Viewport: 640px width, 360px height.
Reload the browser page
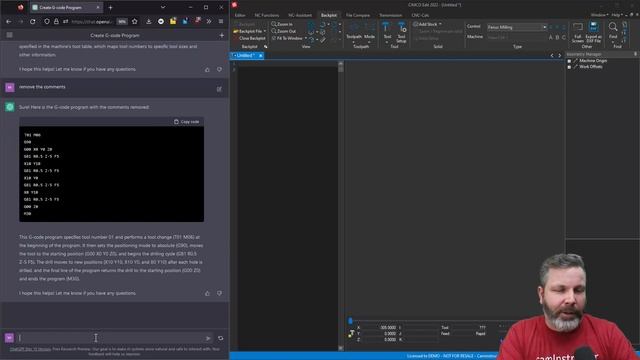click(33, 21)
